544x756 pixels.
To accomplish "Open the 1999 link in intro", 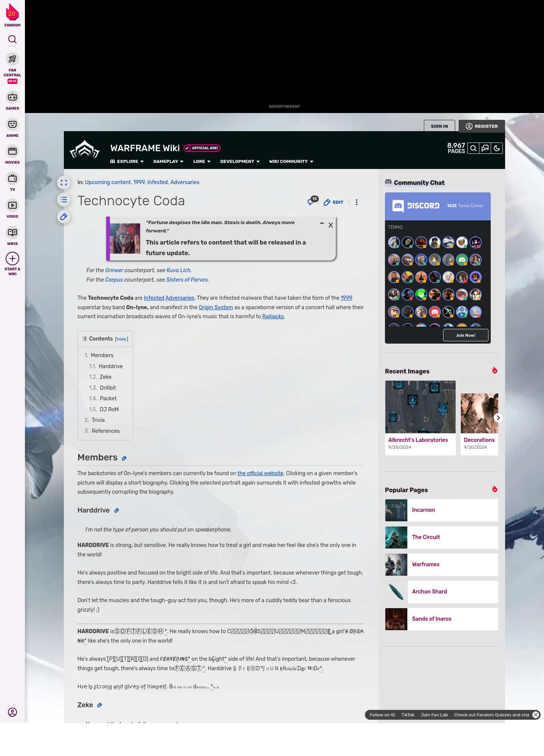I will (x=346, y=298).
